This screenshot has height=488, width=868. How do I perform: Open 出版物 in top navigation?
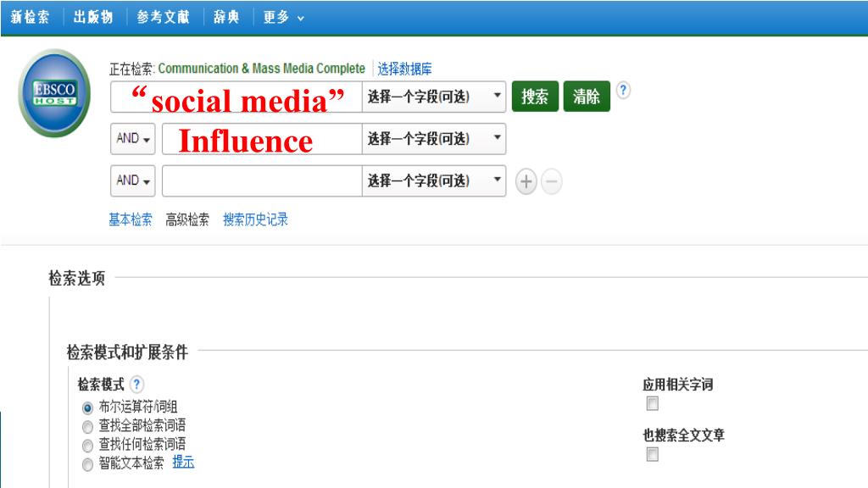pyautogui.click(x=93, y=18)
